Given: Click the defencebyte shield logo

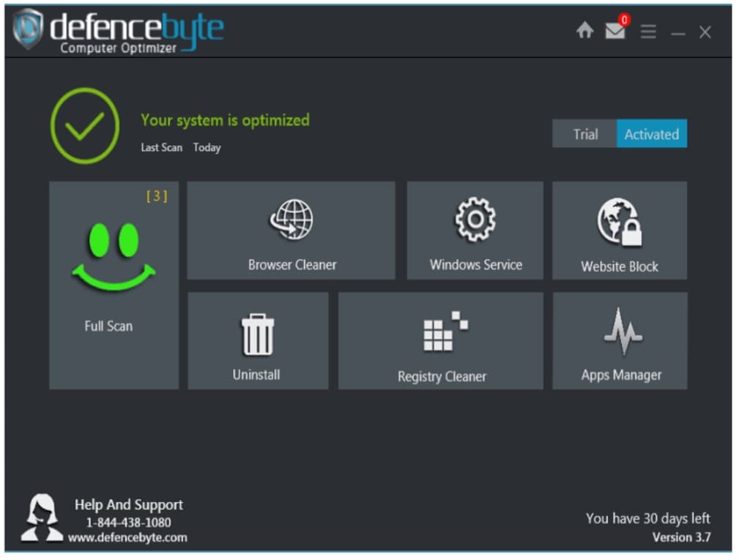Looking at the screenshot, I should (x=28, y=29).
